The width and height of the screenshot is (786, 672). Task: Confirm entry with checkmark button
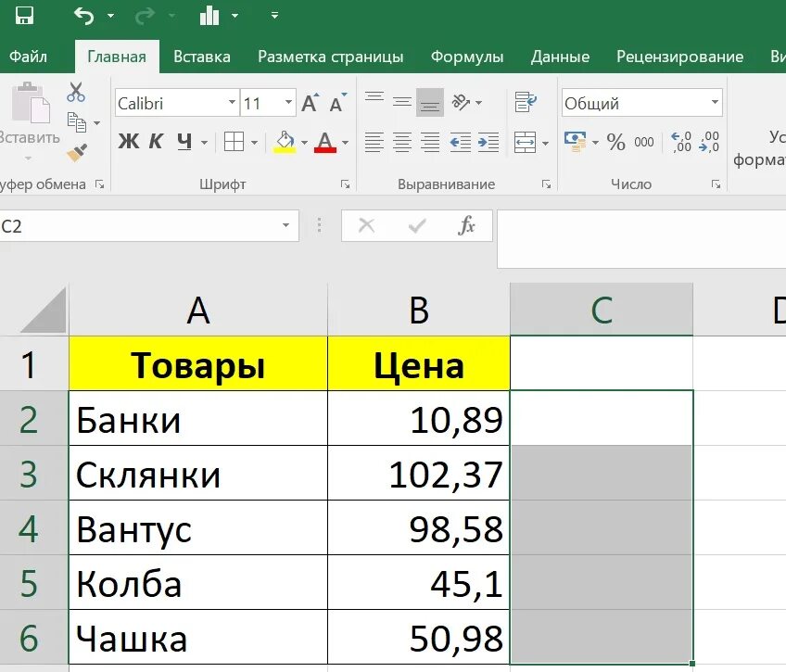[x=417, y=225]
